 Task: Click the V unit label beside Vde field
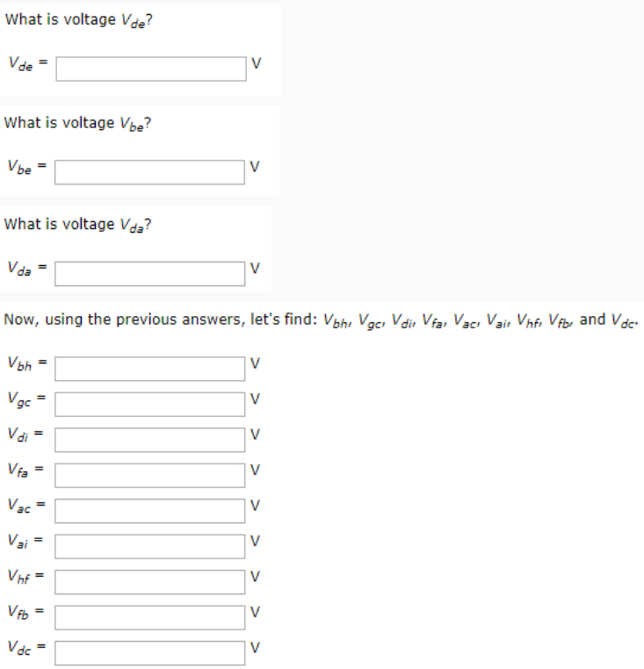point(257,63)
